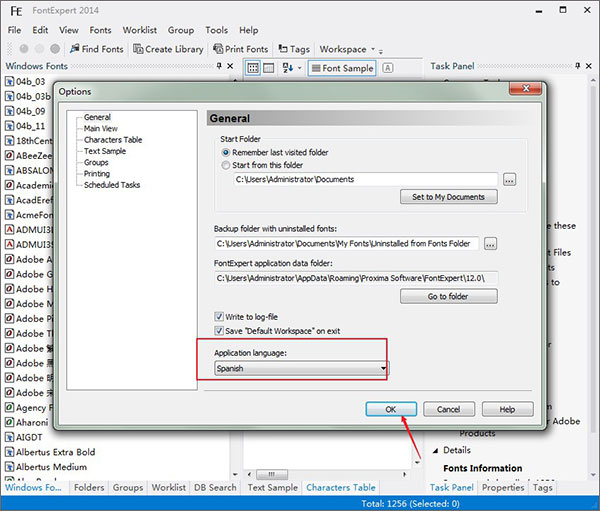This screenshot has width=600, height=511.
Task: Browse for the backup folder
Action: (491, 243)
